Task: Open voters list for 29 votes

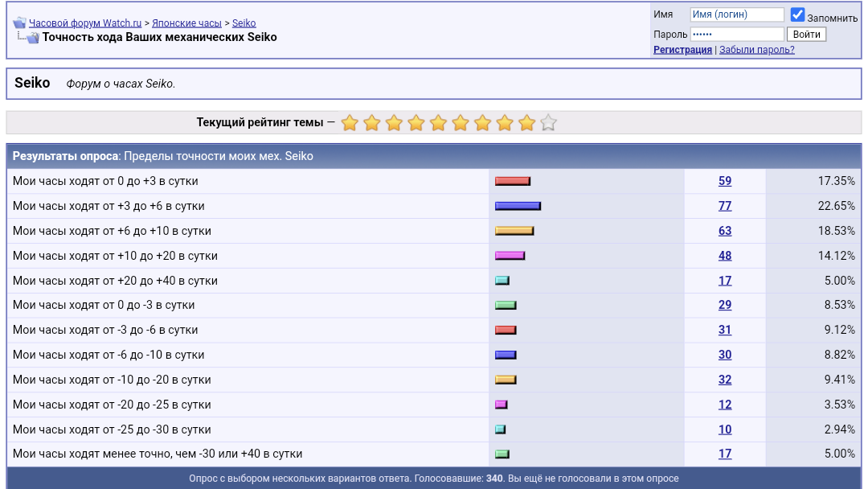Action: point(725,305)
